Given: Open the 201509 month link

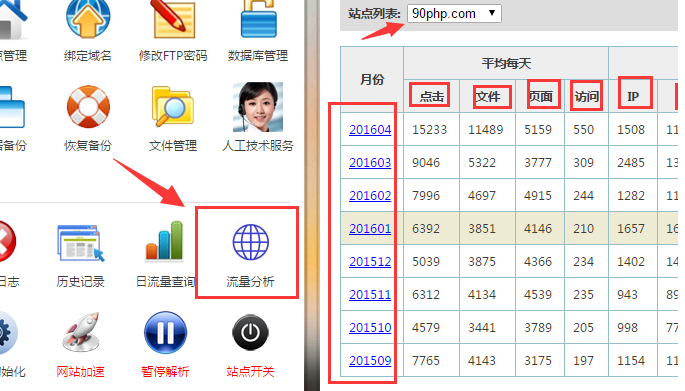Looking at the screenshot, I should [x=370, y=360].
